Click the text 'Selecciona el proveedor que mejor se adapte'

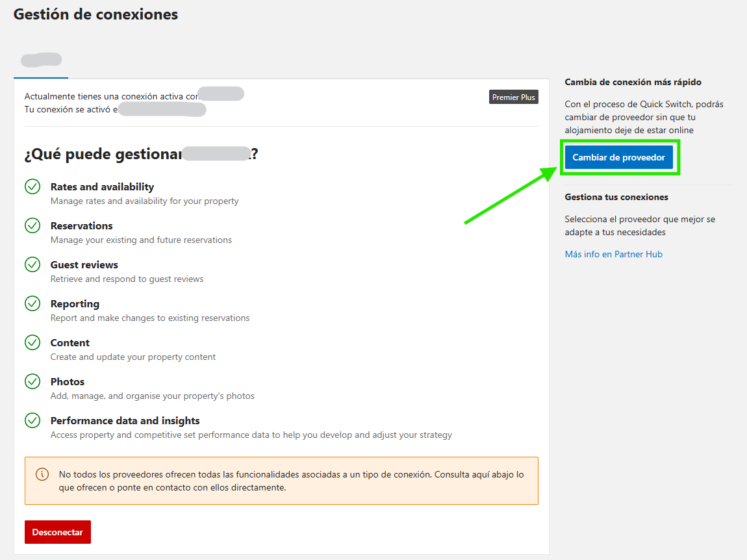point(640,225)
